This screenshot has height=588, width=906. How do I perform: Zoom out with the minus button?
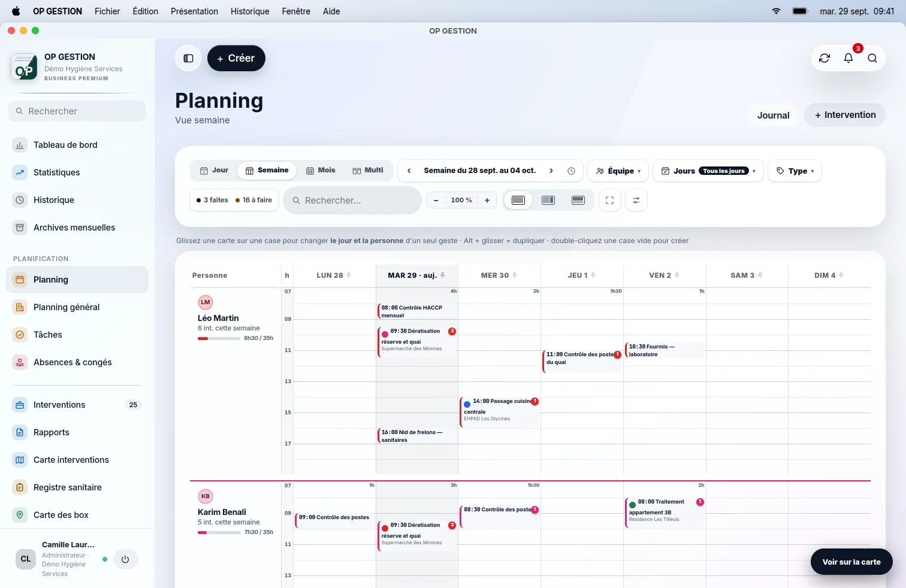point(436,201)
